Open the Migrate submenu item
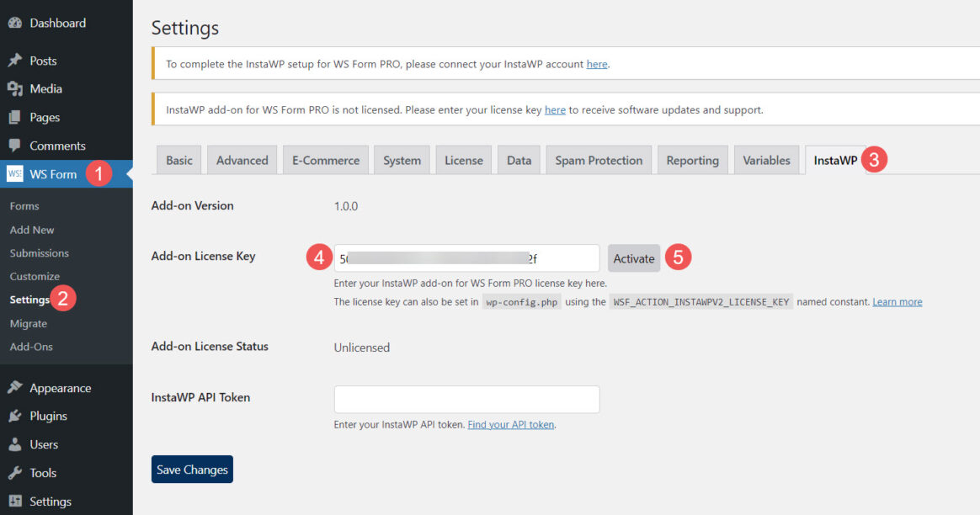This screenshot has width=980, height=515. pos(28,324)
